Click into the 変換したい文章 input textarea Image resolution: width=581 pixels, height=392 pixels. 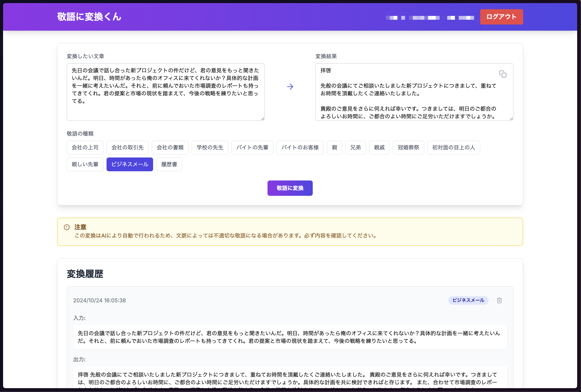point(166,92)
